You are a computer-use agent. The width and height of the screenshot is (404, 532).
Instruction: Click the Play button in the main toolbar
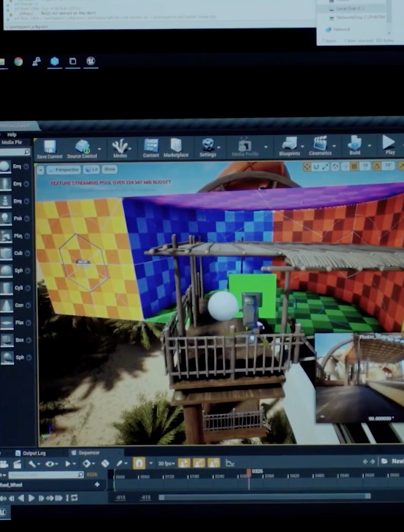390,145
